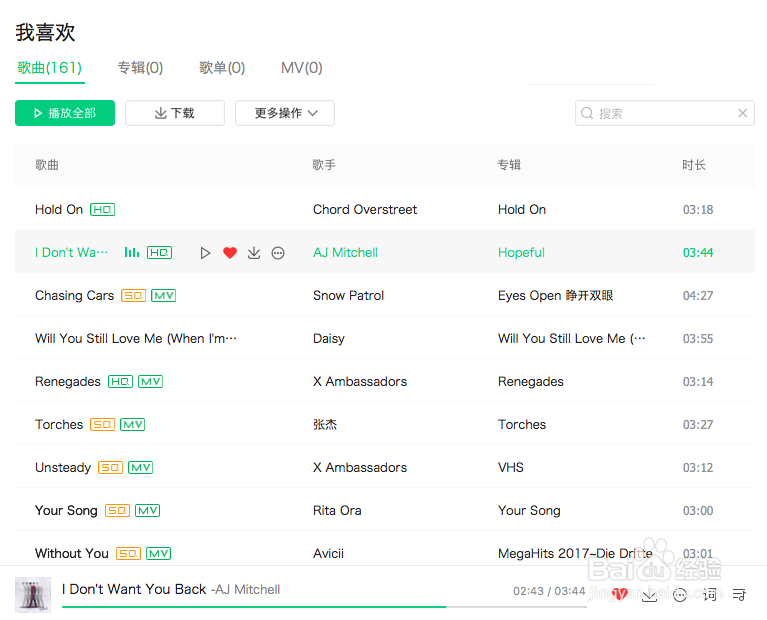Switch to MV(0) tab
This screenshot has height=620, width=767.
click(301, 68)
